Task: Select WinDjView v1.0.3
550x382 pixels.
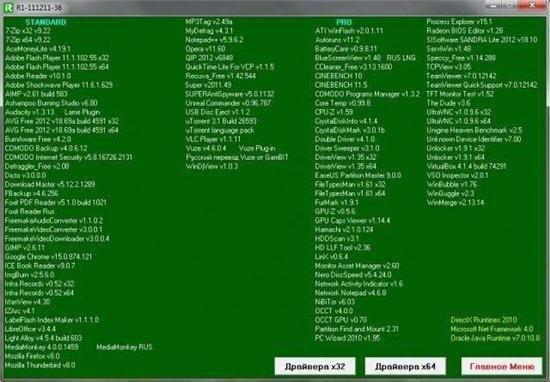Action: click(212, 166)
